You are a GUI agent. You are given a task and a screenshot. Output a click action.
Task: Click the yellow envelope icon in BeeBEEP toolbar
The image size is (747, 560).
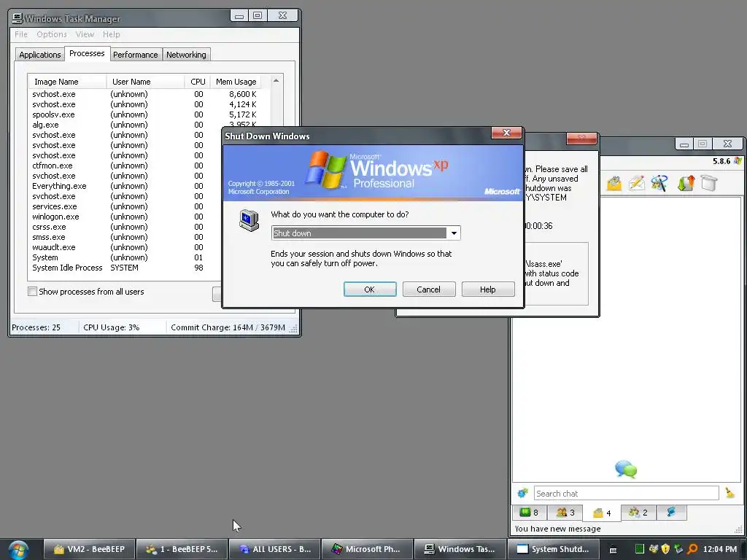614,183
